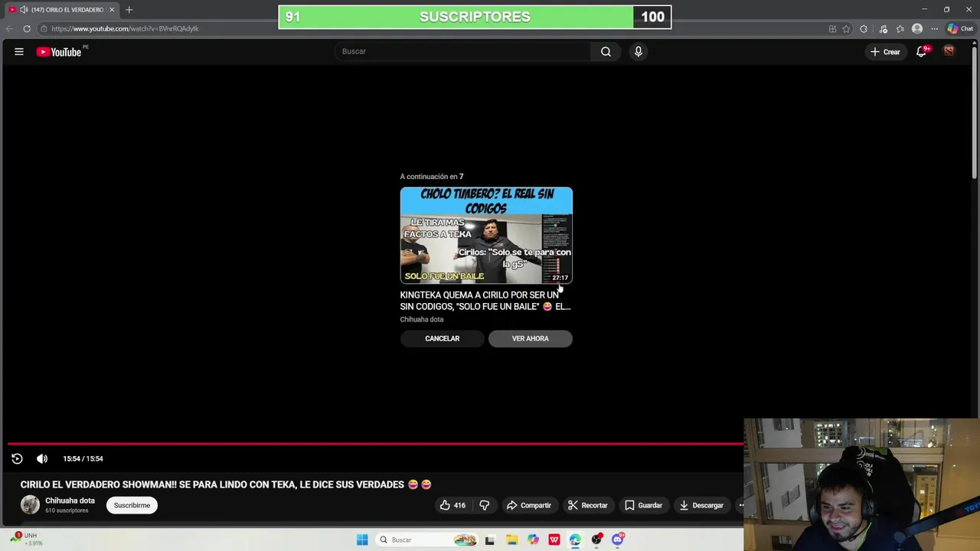Go back with the browser back arrow

coord(9,28)
